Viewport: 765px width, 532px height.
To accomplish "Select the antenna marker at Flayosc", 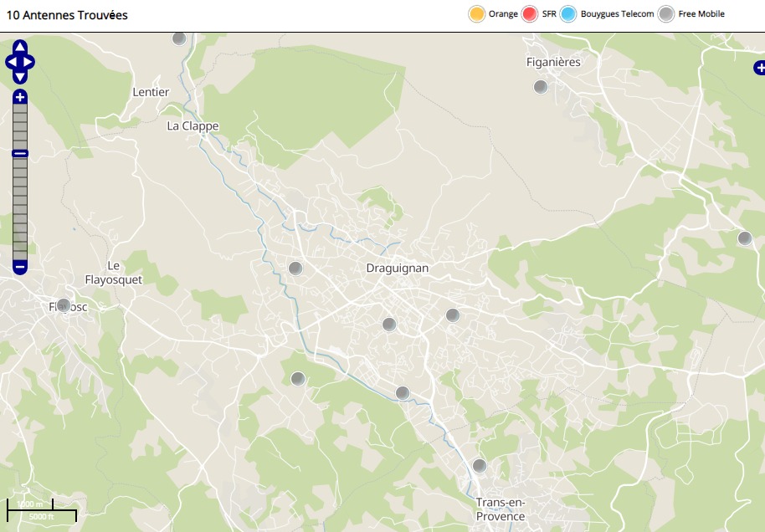I will coord(64,305).
